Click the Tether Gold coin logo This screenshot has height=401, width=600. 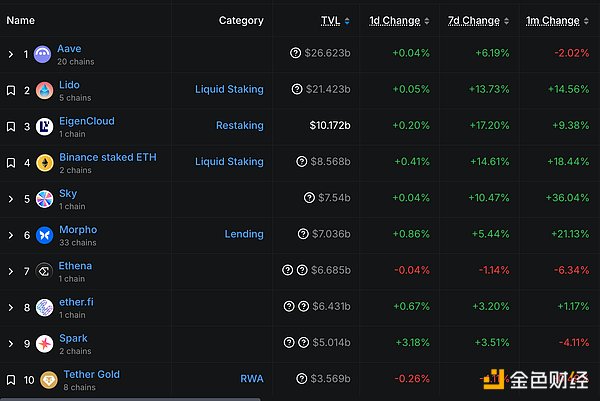[48, 379]
